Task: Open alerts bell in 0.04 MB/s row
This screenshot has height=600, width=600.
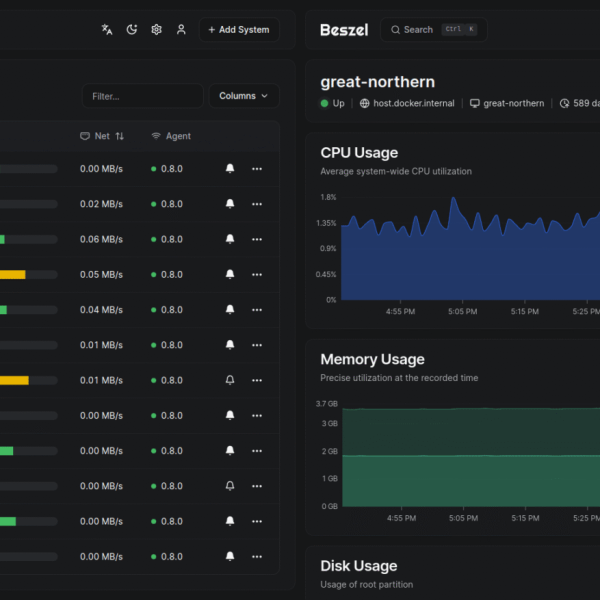Action: 230,310
